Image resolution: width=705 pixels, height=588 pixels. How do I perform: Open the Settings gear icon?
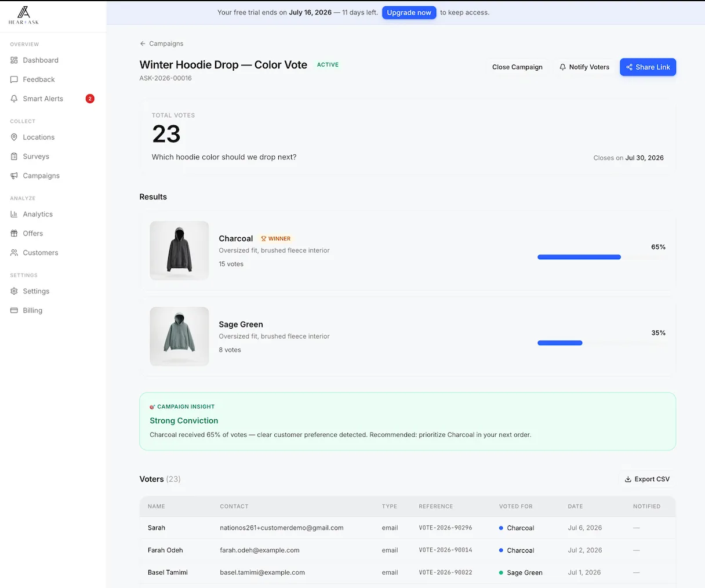tap(14, 291)
